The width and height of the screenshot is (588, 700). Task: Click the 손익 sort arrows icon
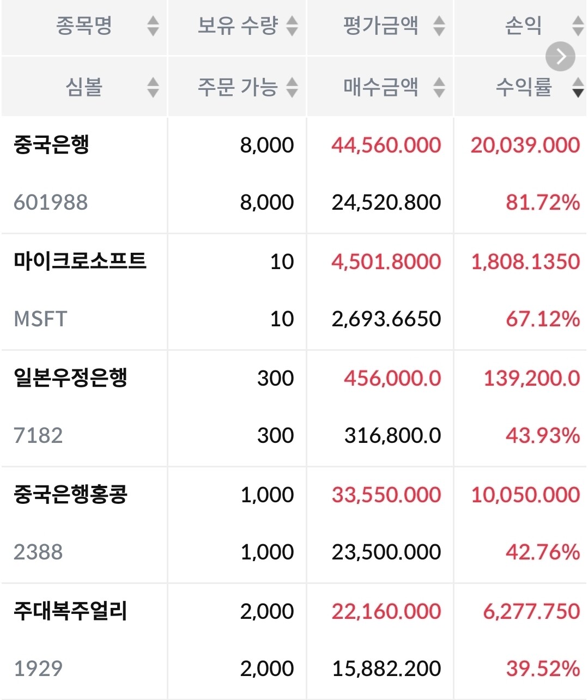(578, 26)
